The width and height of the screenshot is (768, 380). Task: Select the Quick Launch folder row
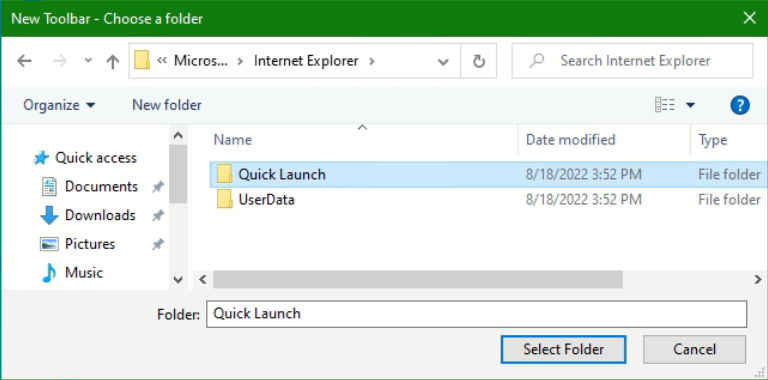pyautogui.click(x=488, y=174)
